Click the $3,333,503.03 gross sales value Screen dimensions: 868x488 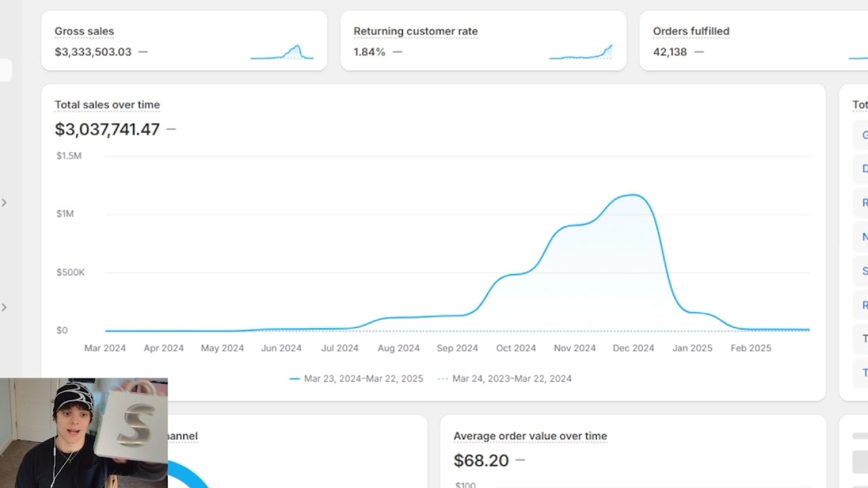93,52
